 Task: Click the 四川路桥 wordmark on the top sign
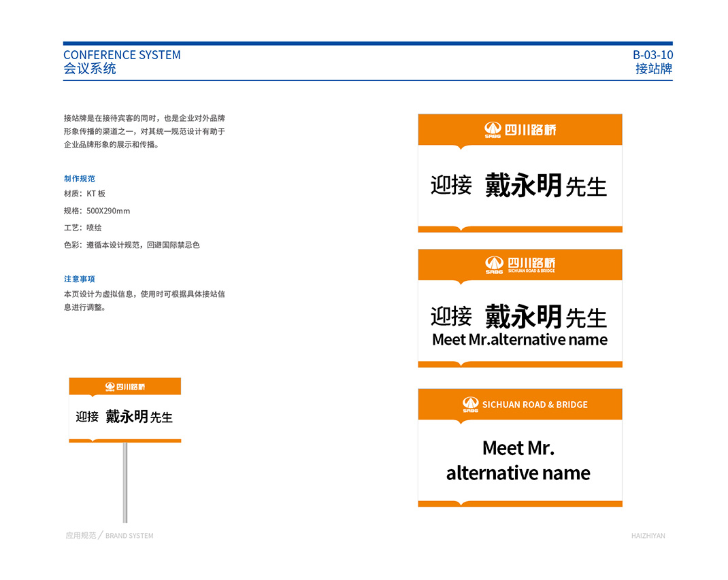coord(530,129)
